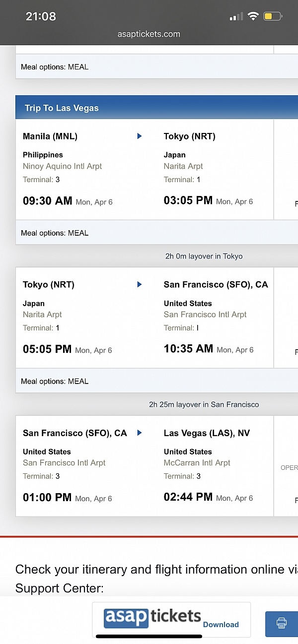Select the asaptickets.com address bar
298x644 pixels.
tap(149, 34)
